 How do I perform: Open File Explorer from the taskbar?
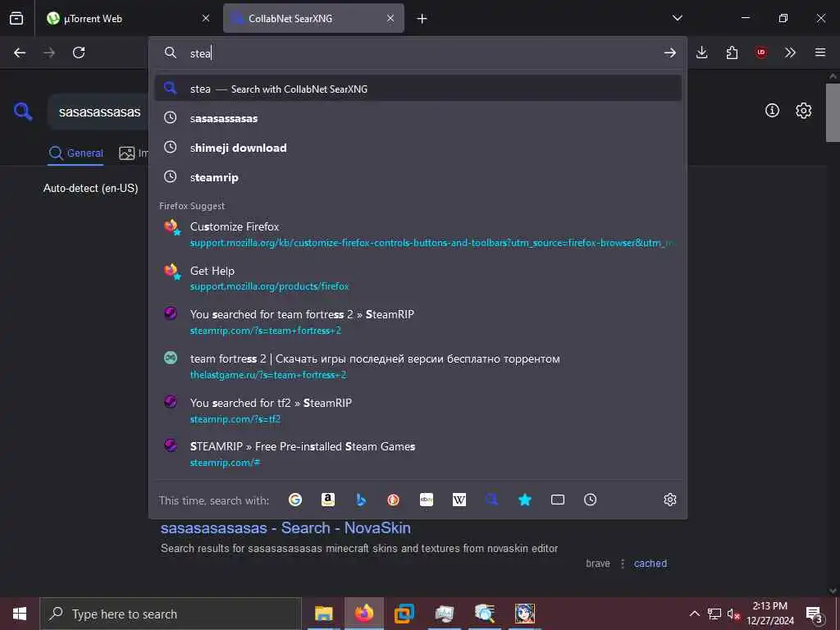[323, 614]
